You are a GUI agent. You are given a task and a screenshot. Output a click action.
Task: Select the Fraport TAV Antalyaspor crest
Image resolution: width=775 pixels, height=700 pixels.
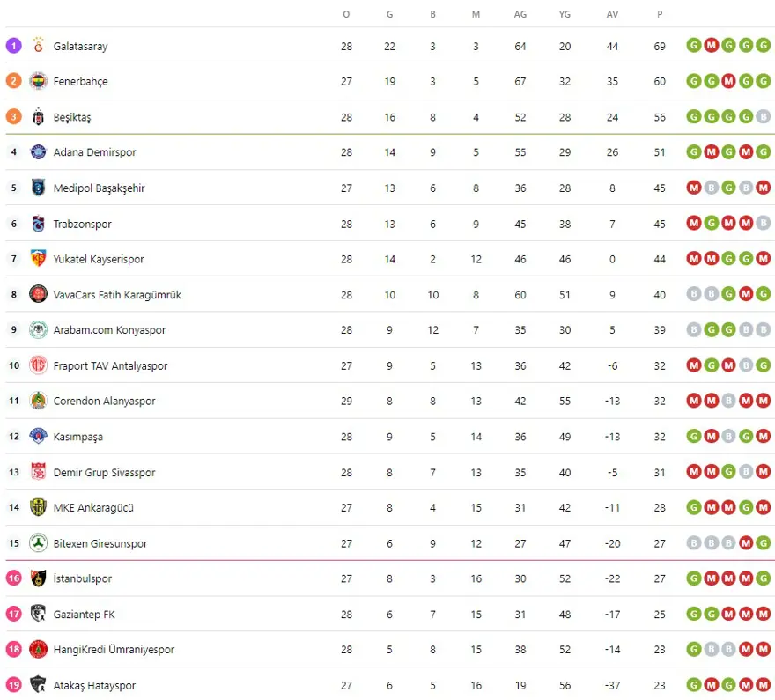(x=38, y=365)
